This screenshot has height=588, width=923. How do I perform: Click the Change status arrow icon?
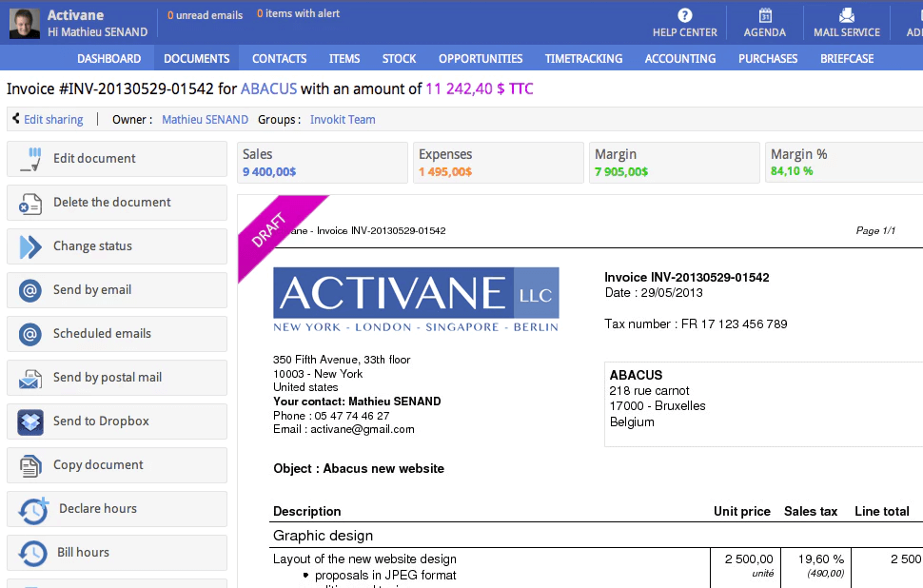point(30,246)
